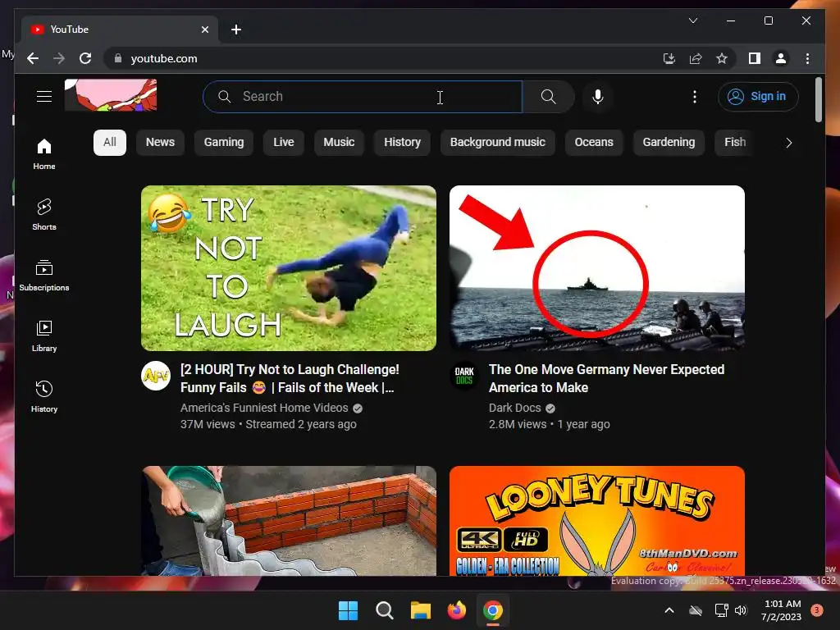Open the YouTube hamburger guide menu
The height and width of the screenshot is (630, 840).
click(44, 97)
